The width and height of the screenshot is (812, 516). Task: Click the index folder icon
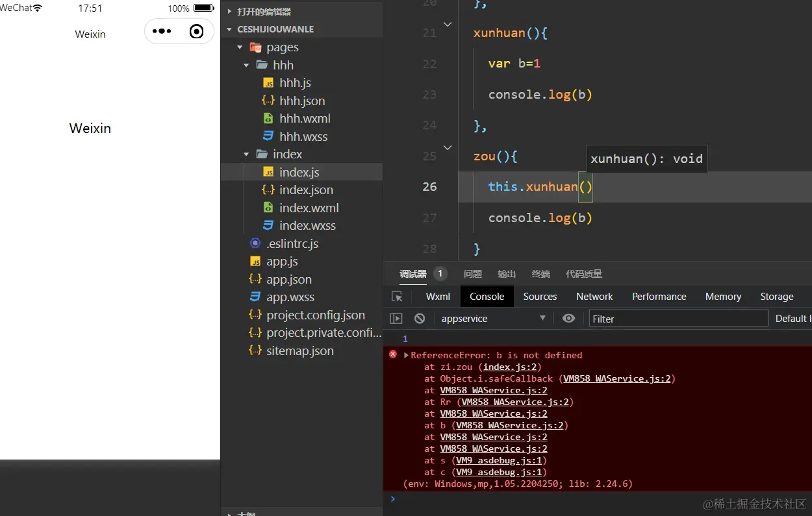click(x=262, y=154)
